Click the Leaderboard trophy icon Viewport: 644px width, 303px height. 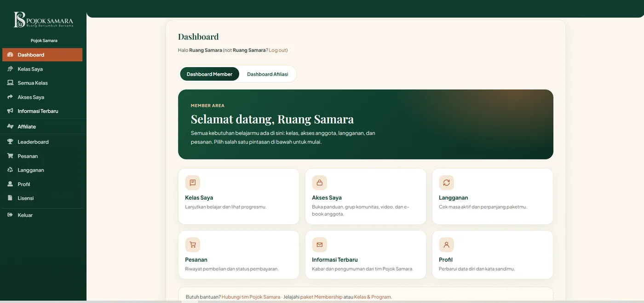point(10,142)
